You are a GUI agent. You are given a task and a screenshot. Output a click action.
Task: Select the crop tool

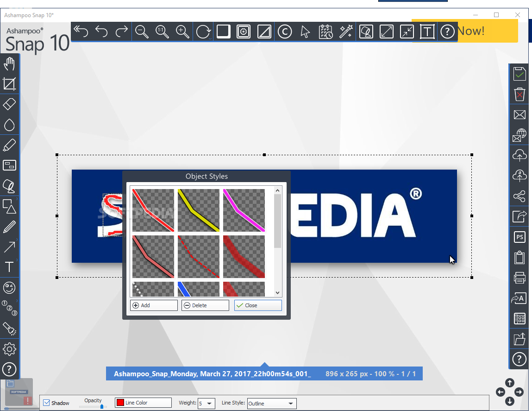9,84
